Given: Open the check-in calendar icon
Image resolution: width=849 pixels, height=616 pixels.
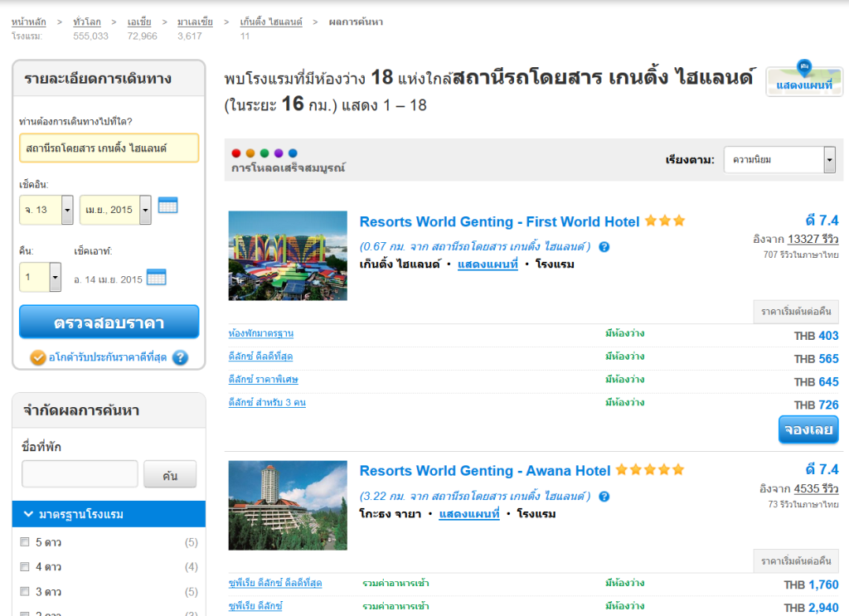Looking at the screenshot, I should tap(167, 206).
